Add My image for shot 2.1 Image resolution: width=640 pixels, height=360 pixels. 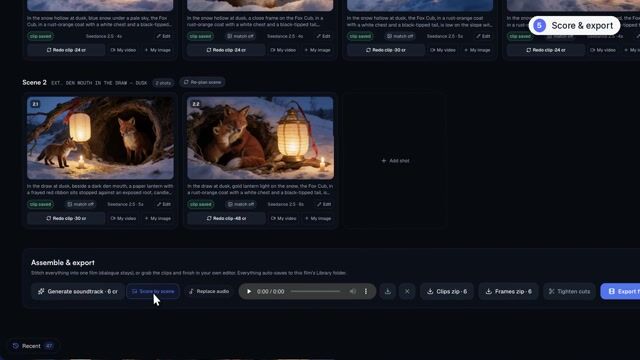point(158,218)
